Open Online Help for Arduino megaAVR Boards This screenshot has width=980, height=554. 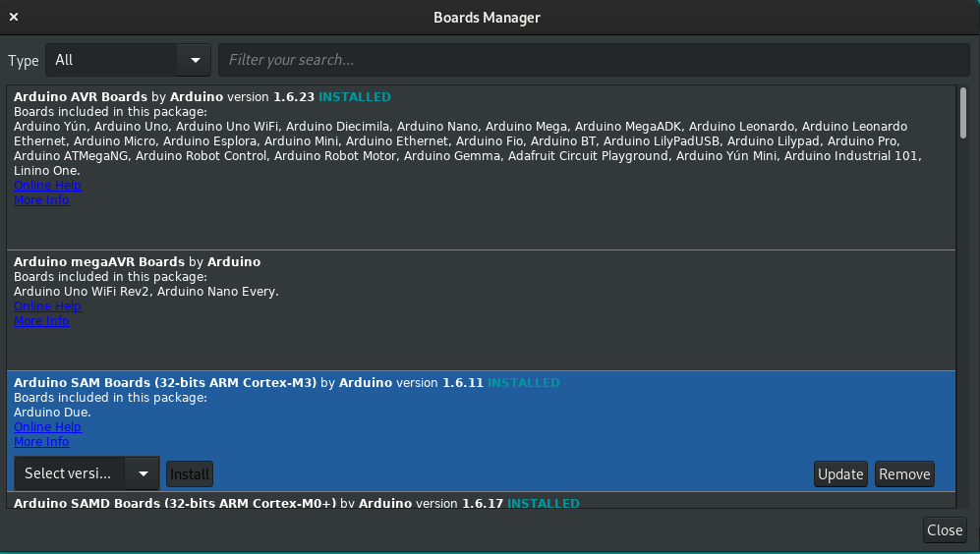click(x=47, y=306)
